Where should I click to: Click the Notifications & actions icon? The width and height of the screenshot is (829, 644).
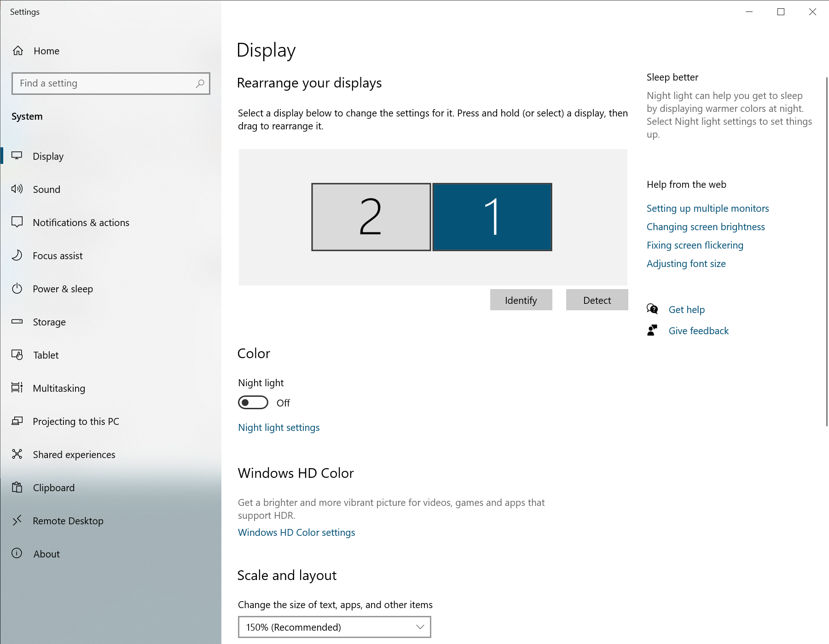(x=17, y=222)
